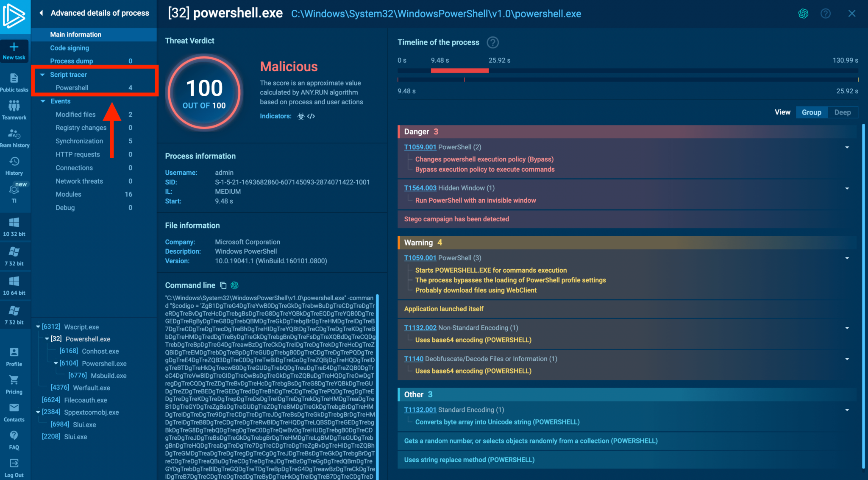Open the History sidebar icon
This screenshot has width=868, height=480.
click(14, 162)
